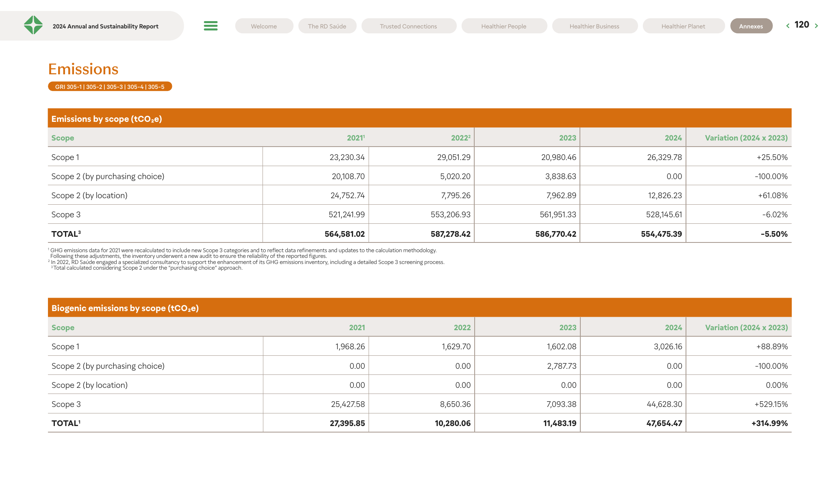Click the +61.08% variation cell
The height and width of the screenshot is (504, 840).
773,195
